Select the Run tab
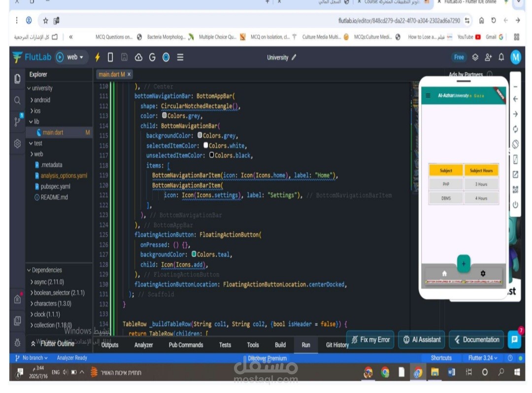The height and width of the screenshot is (393, 532). tap(306, 345)
